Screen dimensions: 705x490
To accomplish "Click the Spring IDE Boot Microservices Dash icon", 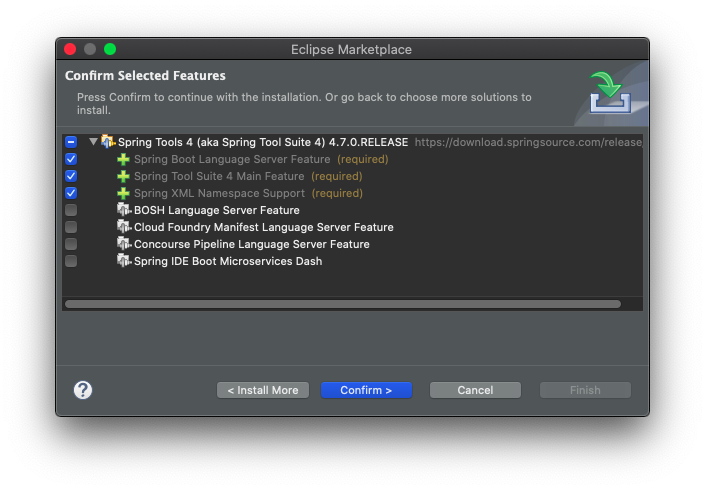I will click(x=124, y=261).
